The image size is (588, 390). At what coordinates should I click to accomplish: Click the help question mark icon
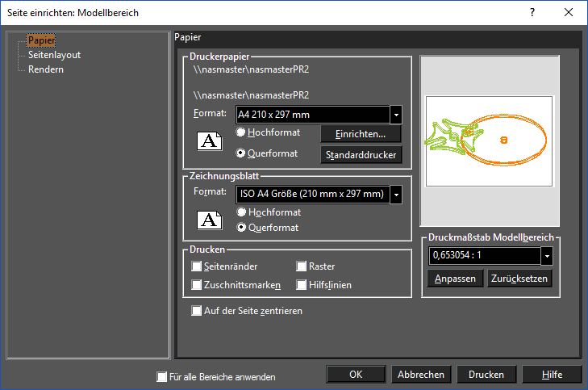point(532,12)
